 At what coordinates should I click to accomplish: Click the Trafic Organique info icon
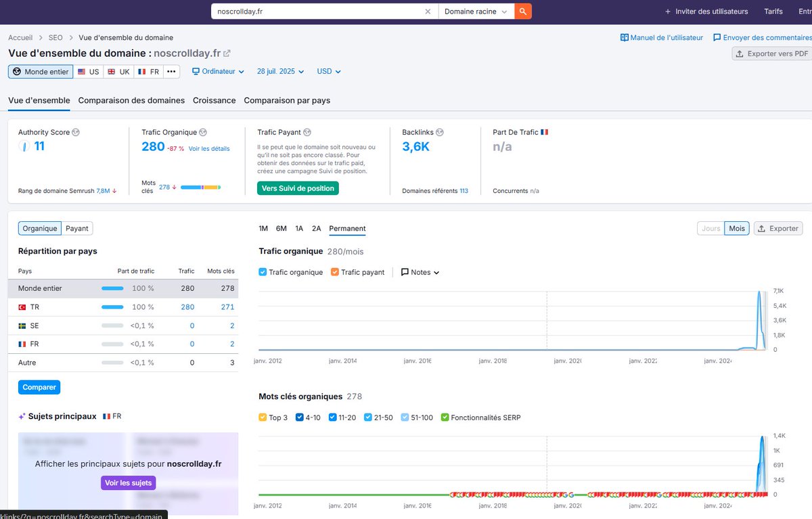point(203,133)
